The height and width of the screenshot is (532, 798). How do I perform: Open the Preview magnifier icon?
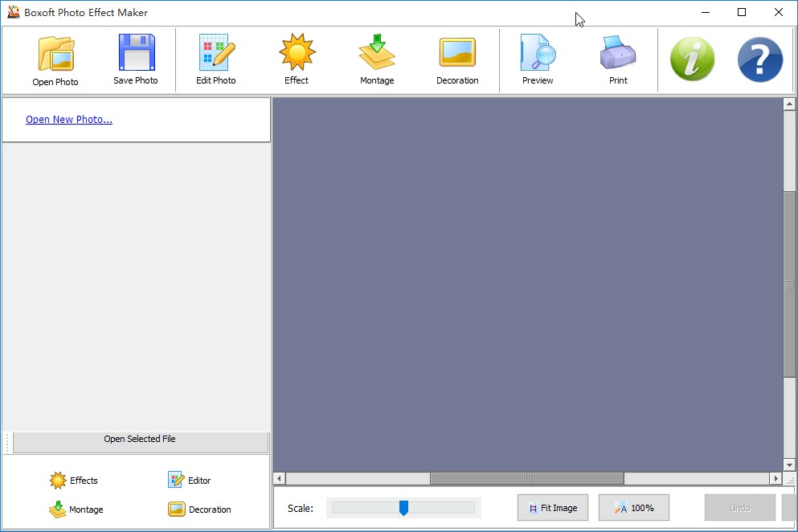pos(538,59)
